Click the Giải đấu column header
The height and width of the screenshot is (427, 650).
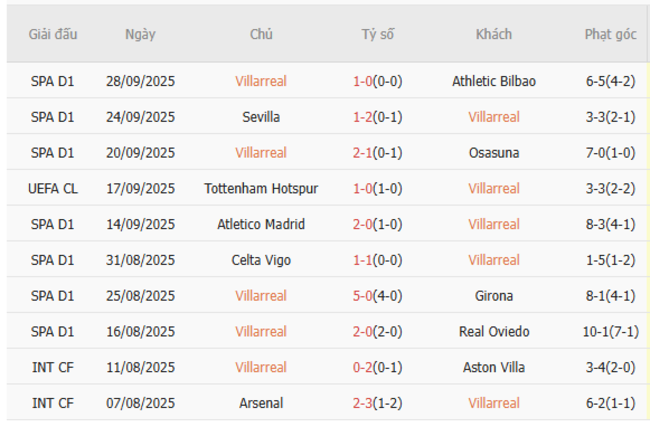click(53, 34)
